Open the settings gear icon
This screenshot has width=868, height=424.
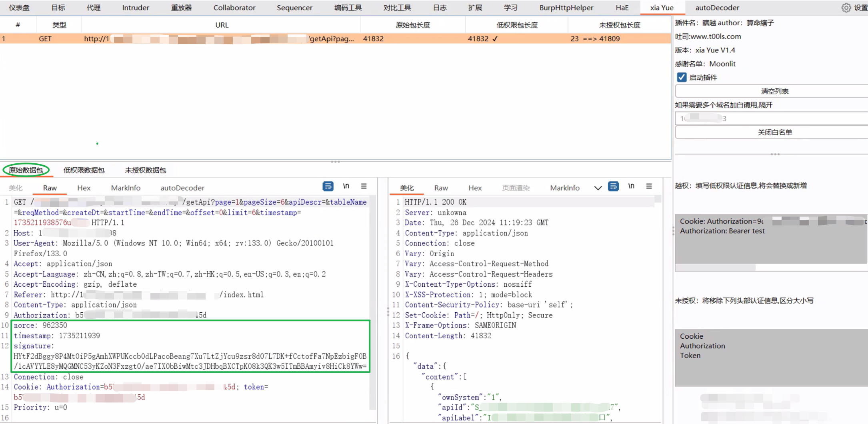click(x=846, y=8)
